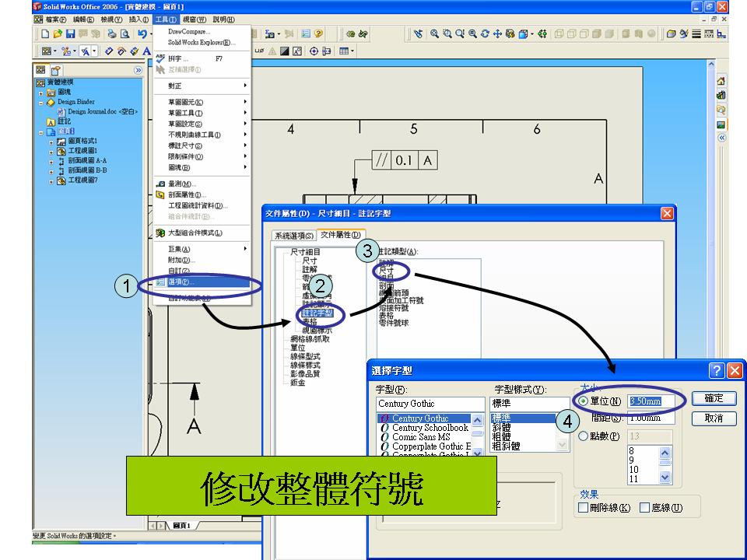Viewport: 747px width, 560px height.
Task: Select FeatureManager tree tab icon
Action: (x=40, y=70)
